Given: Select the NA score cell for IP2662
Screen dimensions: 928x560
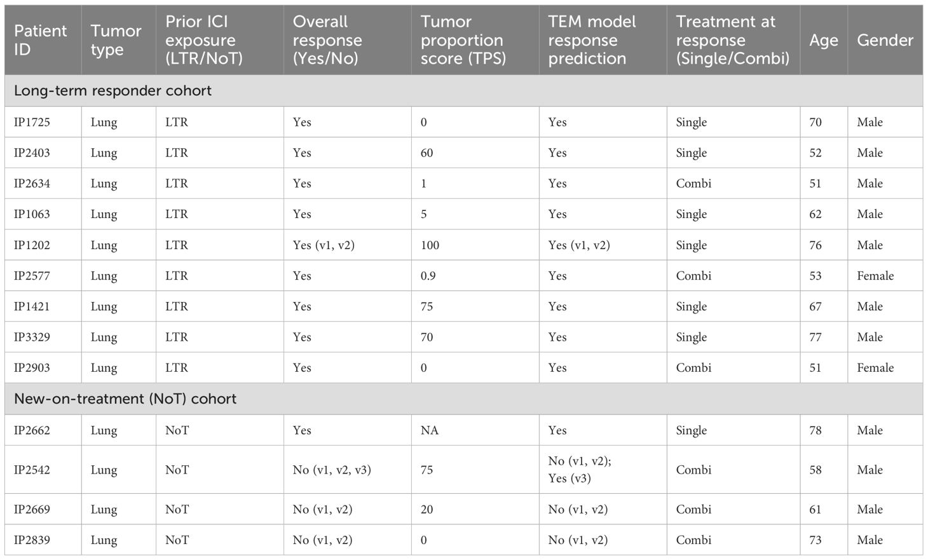Looking at the screenshot, I should point(430,430).
